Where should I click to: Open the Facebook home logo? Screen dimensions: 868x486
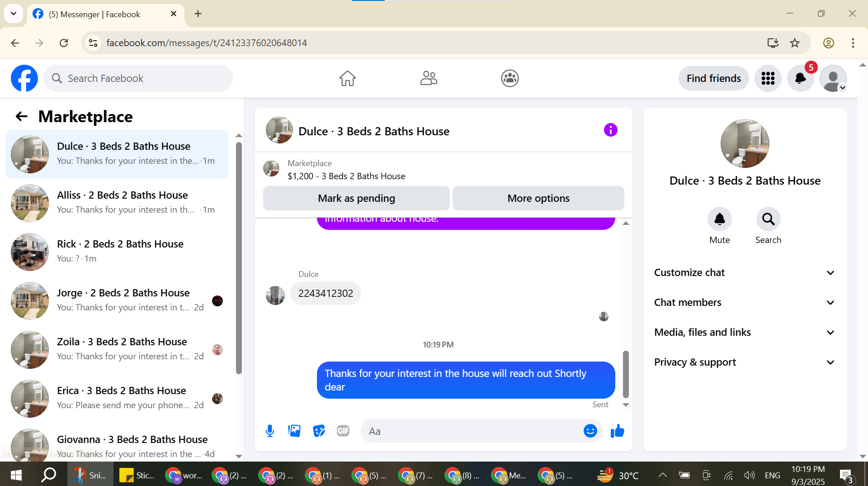[x=24, y=78]
